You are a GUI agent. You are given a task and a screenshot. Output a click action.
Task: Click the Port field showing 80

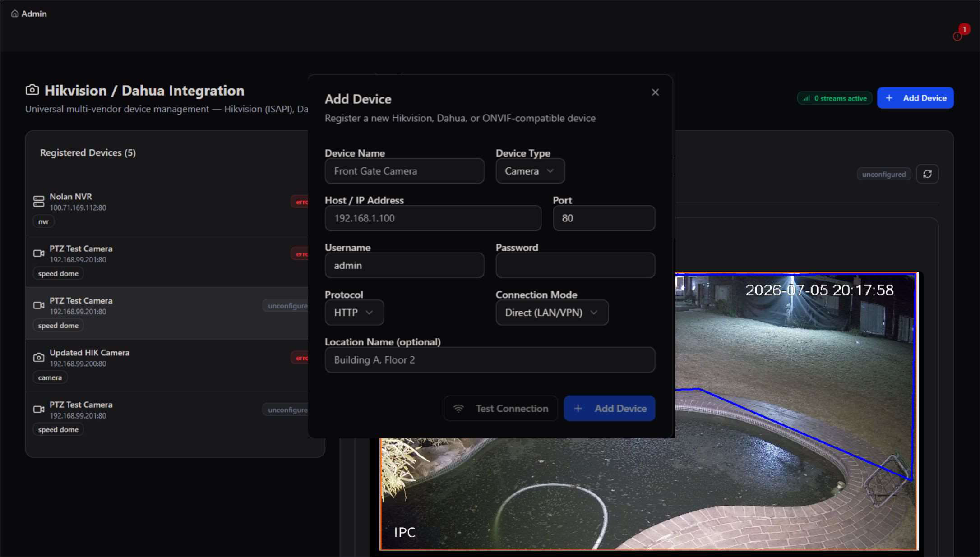(x=604, y=218)
